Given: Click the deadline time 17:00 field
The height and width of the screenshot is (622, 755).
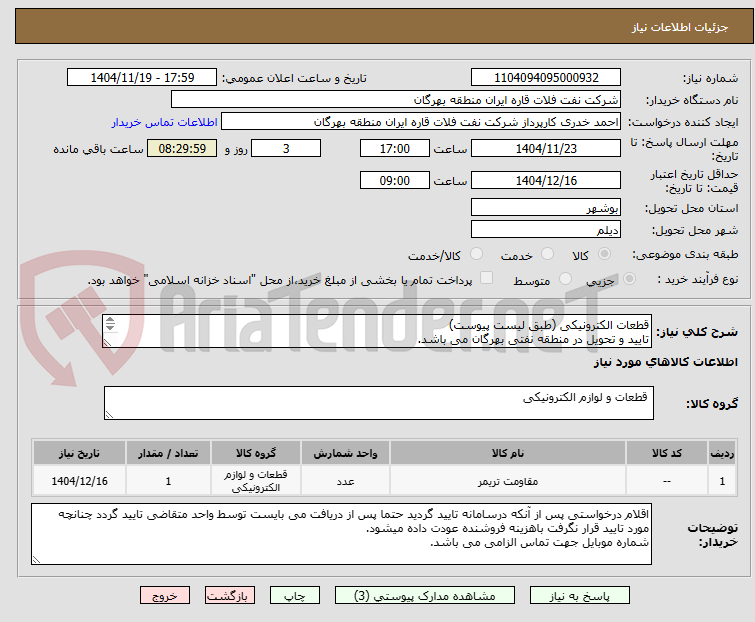Looking at the screenshot, I should 395,148.
